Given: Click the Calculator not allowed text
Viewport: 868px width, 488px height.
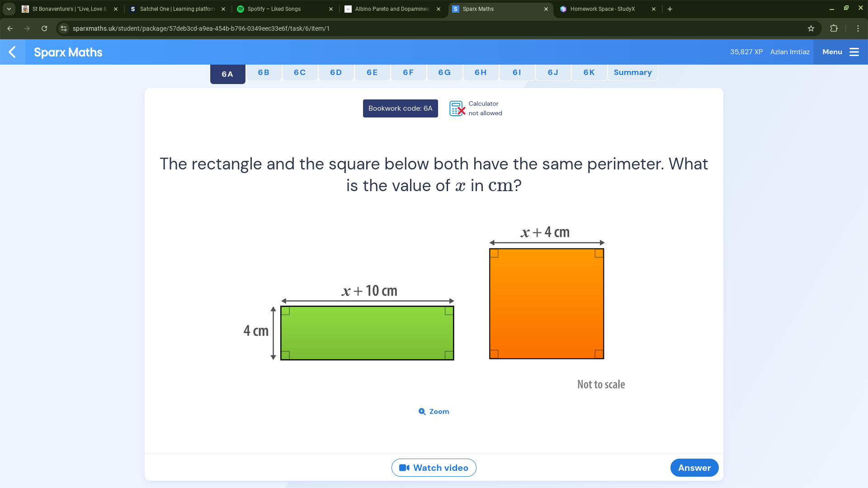Looking at the screenshot, I should [485, 108].
